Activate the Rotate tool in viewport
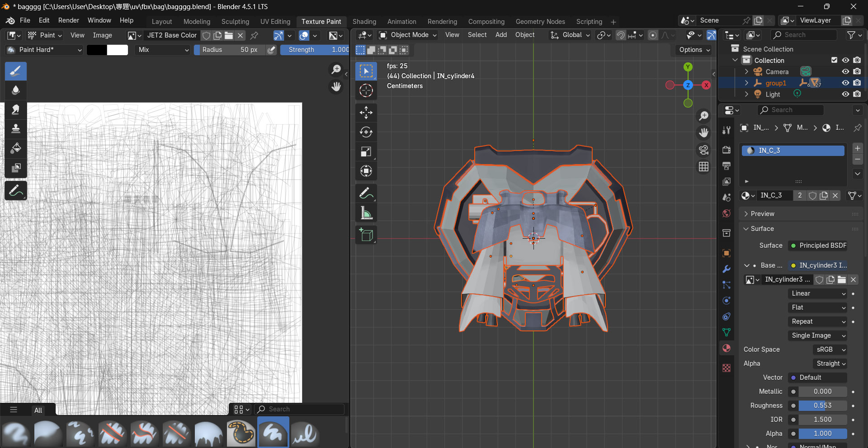868x448 pixels. pyautogui.click(x=366, y=132)
